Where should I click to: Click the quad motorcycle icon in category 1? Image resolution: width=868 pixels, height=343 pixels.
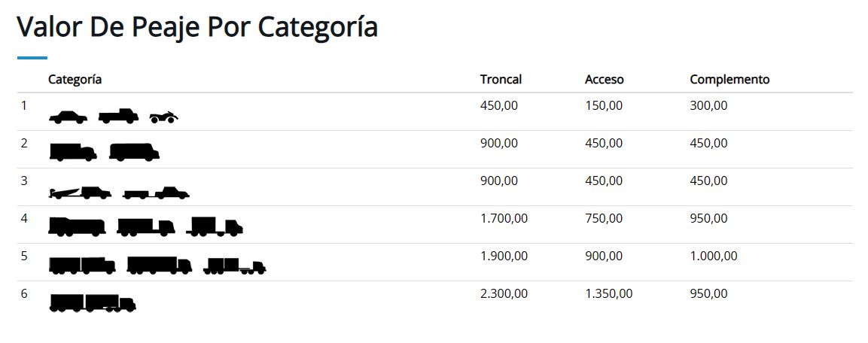click(164, 117)
